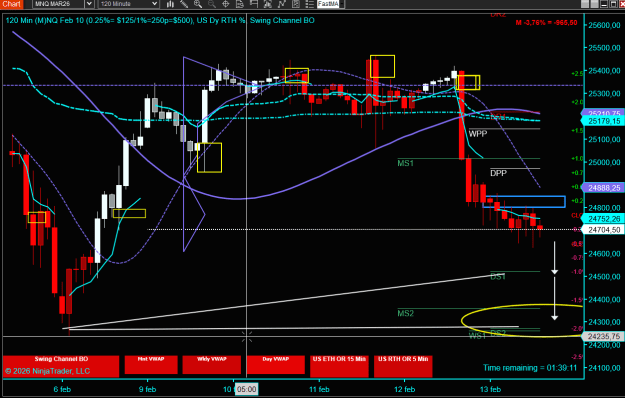
Task: Click the MS1 level label
Action: coord(405,163)
